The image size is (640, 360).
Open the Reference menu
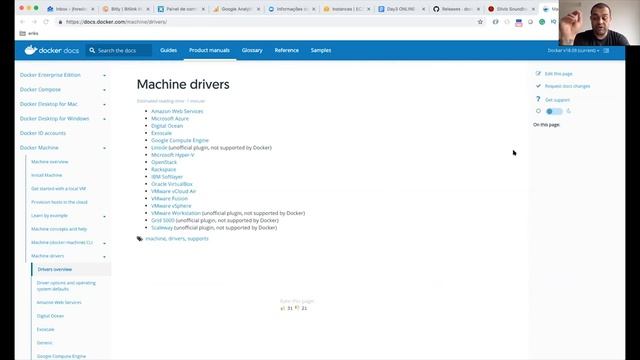287,50
